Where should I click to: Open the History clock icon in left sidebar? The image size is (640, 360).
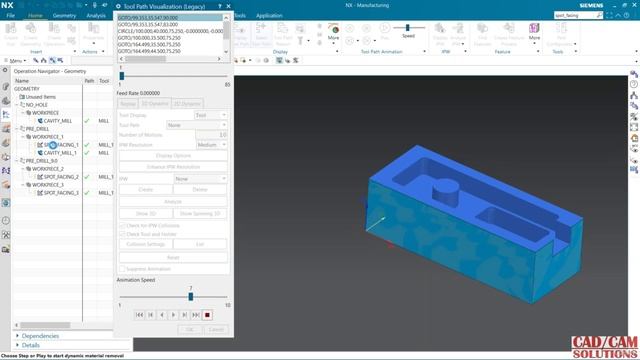pyautogui.click(x=6, y=221)
